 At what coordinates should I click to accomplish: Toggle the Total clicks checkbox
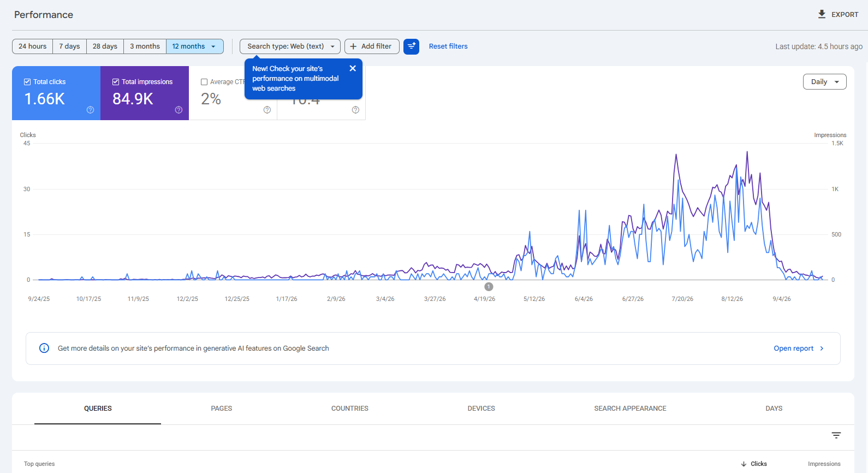(27, 82)
